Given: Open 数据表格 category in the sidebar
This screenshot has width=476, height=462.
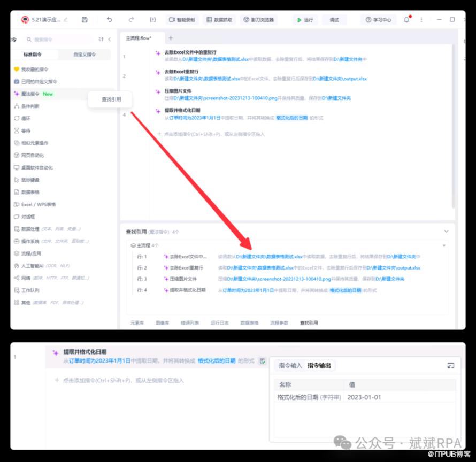Looking at the screenshot, I should [27, 192].
